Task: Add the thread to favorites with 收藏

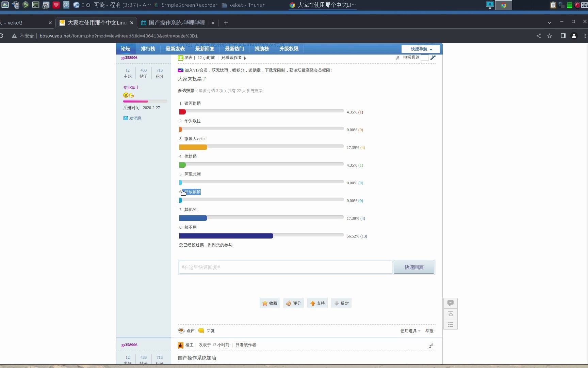Action: click(x=270, y=303)
